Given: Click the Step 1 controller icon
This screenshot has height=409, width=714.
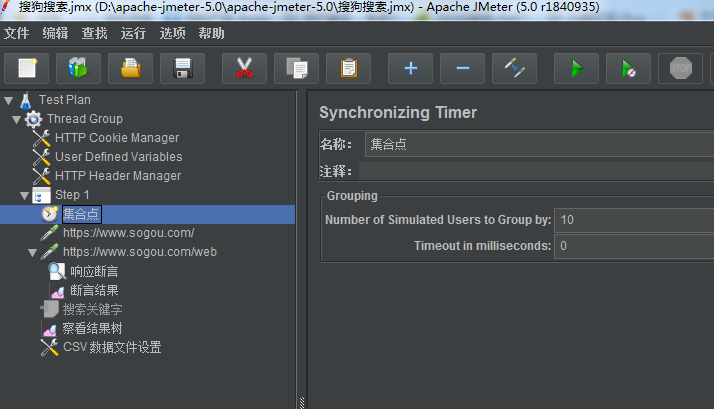Looking at the screenshot, I should [x=41, y=195].
